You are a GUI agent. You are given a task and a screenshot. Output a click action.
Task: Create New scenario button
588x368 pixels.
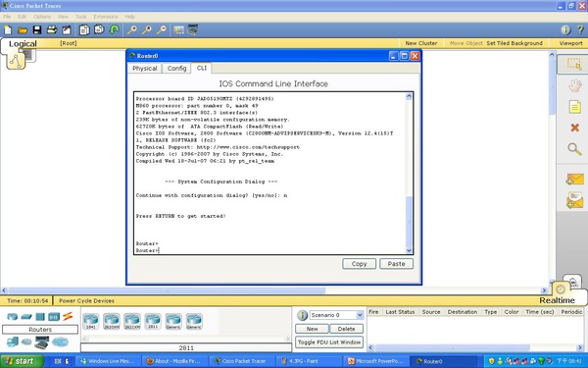312,329
